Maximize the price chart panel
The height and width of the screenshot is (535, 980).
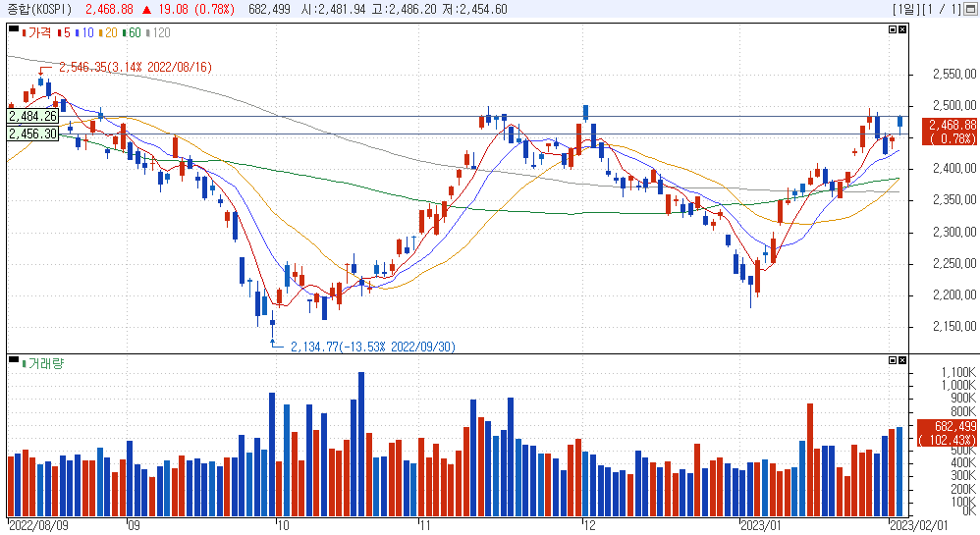point(893,29)
